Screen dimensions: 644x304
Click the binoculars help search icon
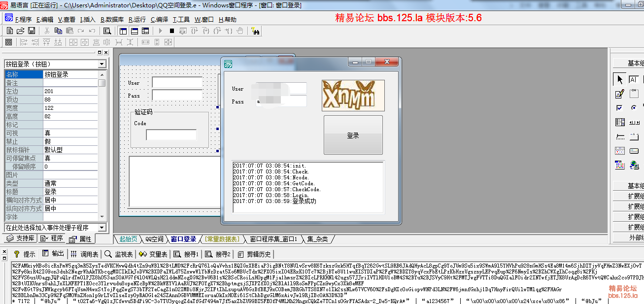[255, 31]
